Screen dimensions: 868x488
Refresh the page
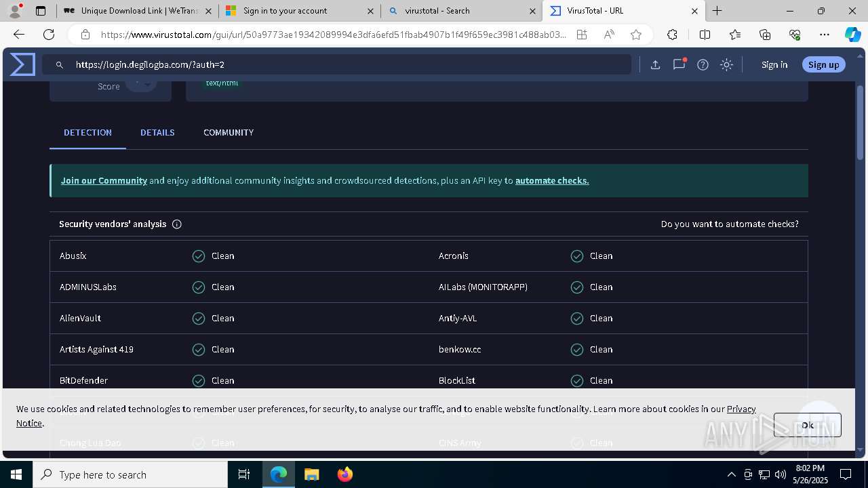[x=49, y=35]
